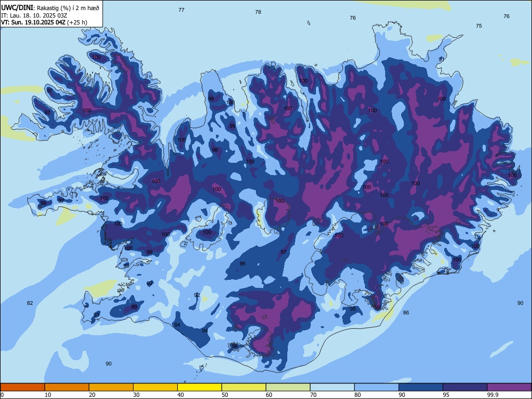Click the '91' value on the northeast peninsula

point(442,59)
